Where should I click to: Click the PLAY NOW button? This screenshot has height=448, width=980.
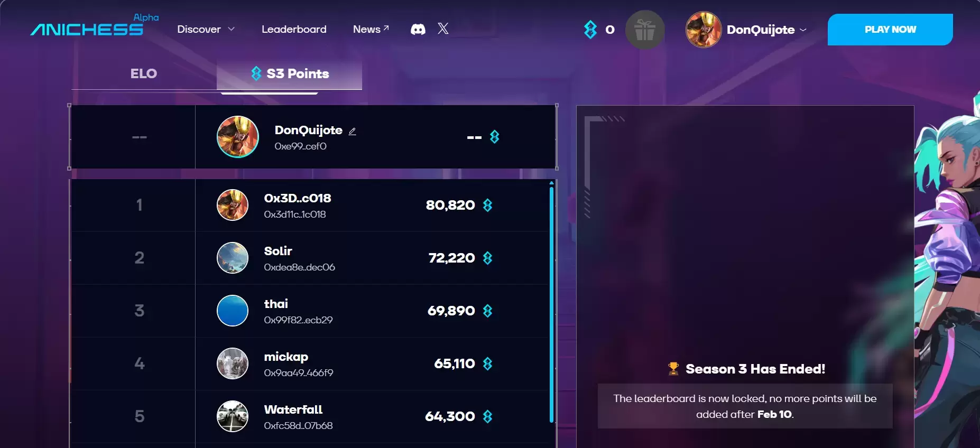890,30
